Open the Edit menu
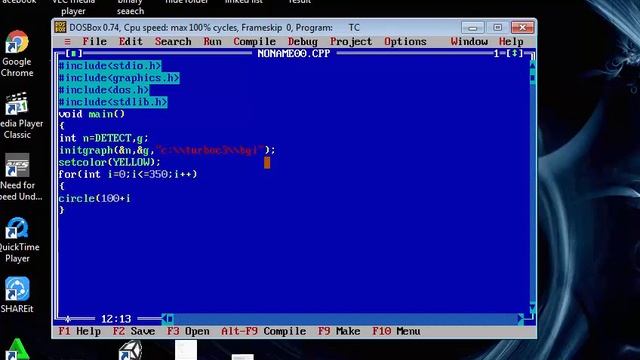Viewport: 640px width, 360px height. (x=131, y=42)
